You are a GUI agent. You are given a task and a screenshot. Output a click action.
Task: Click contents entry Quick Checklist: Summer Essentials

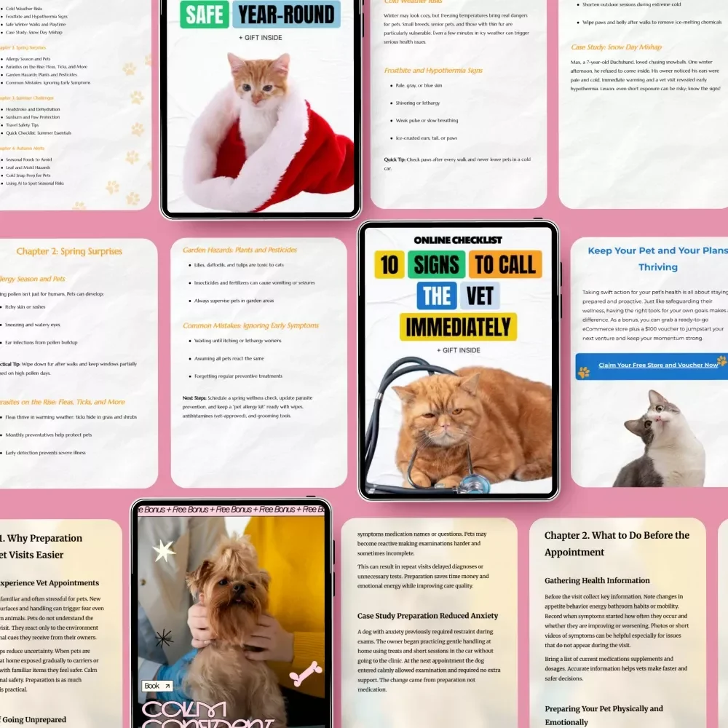(x=39, y=132)
